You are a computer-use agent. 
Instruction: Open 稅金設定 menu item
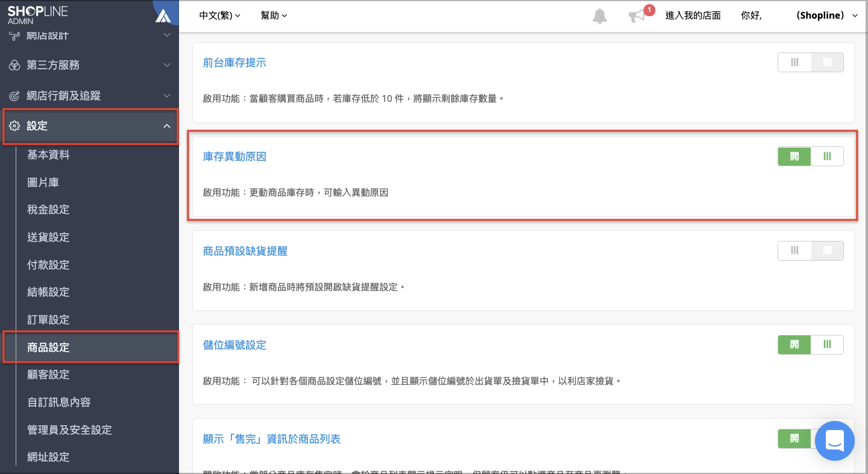click(x=48, y=210)
